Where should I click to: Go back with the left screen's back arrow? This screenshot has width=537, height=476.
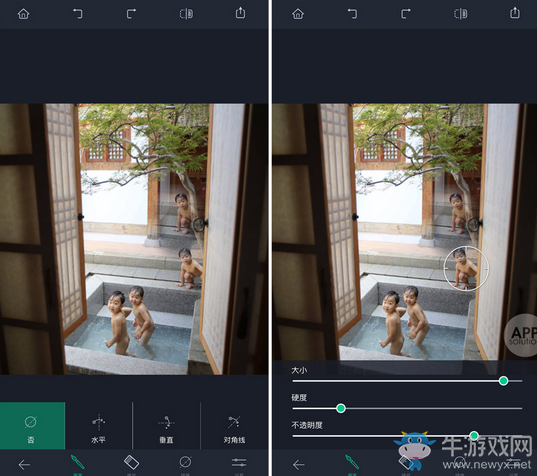24,465
